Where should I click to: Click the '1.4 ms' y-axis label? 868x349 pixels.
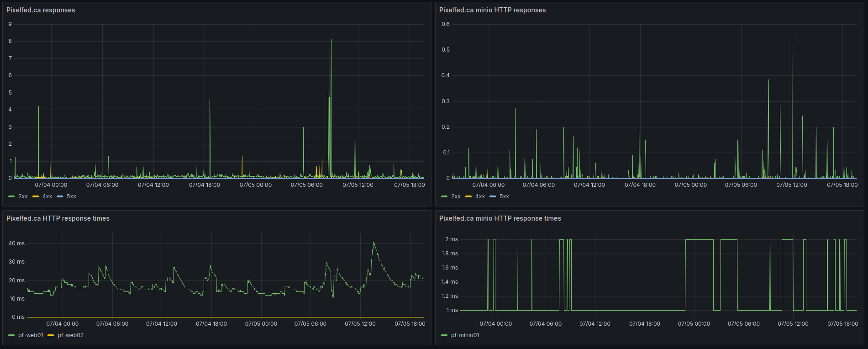450,282
